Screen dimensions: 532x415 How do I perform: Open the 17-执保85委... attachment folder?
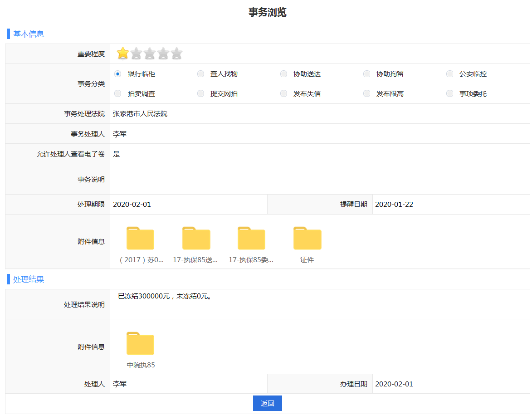point(251,239)
